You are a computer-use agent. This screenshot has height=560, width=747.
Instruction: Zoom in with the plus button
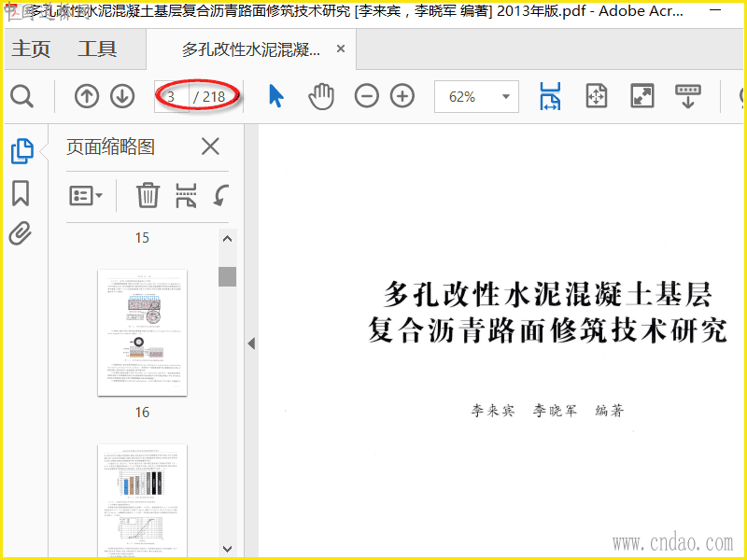point(402,96)
